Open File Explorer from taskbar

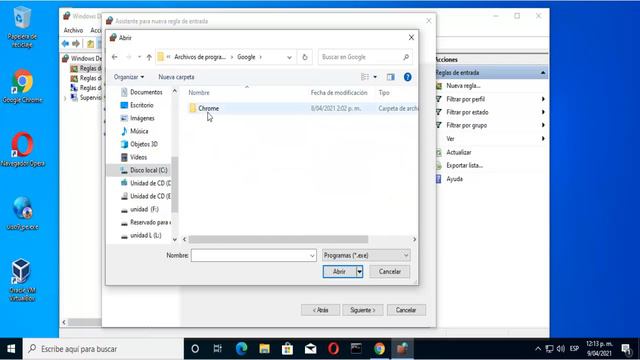pyautogui.click(x=264, y=349)
